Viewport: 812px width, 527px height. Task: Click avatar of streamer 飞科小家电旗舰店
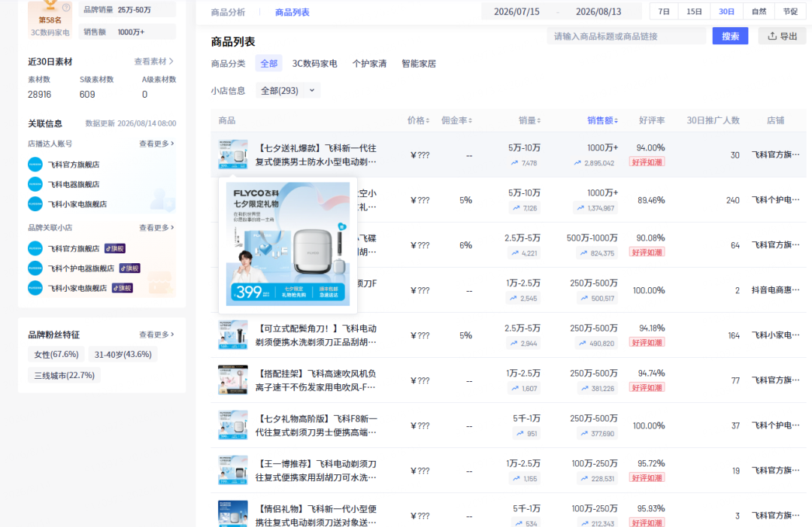tap(35, 204)
